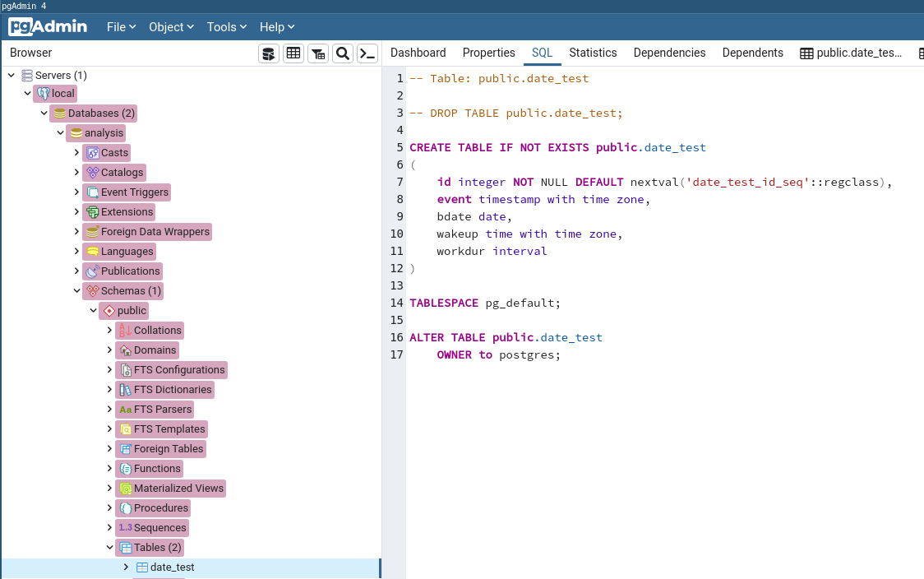Click the date_test table icon
Screen dimensions: 924x579
(x=141, y=567)
